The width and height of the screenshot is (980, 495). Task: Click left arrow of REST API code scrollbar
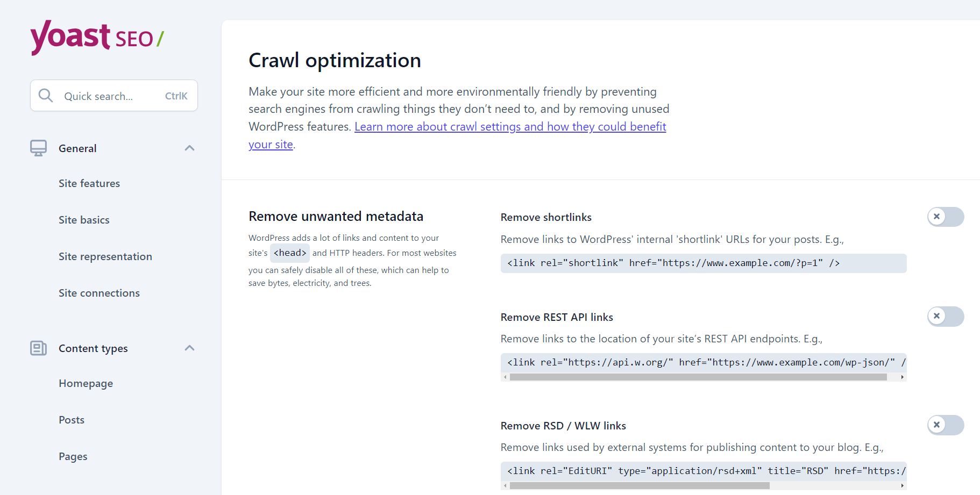tap(505, 377)
